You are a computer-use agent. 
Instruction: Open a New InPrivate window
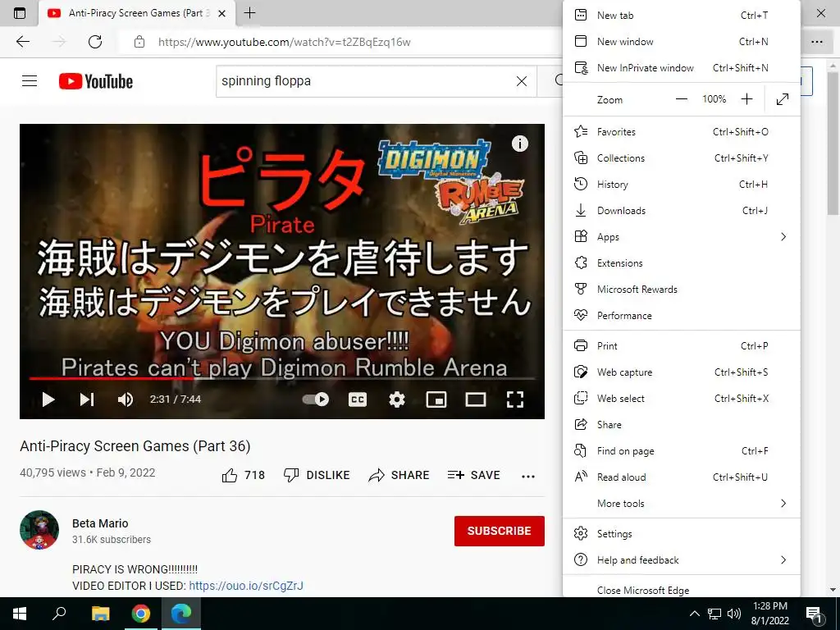coord(682,68)
